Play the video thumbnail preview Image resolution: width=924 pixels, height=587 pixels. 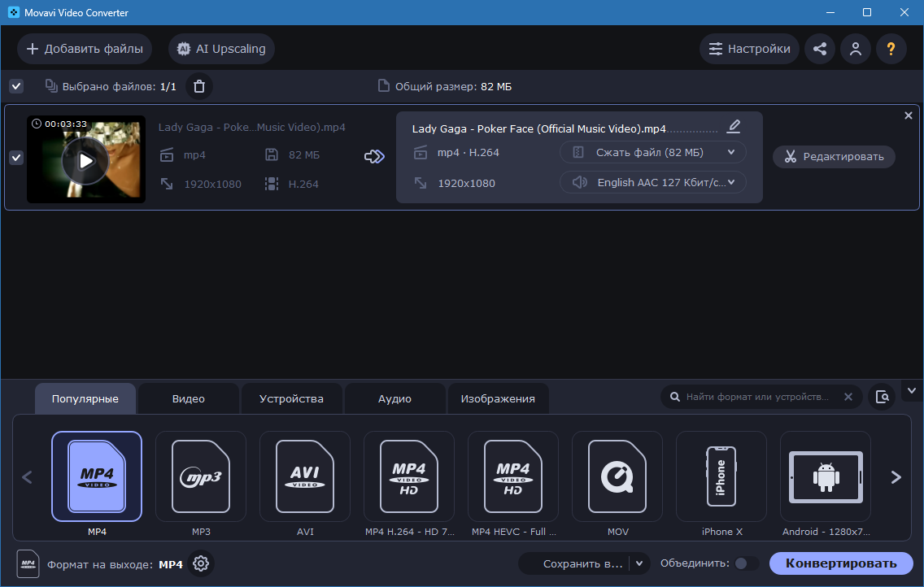pyautogui.click(x=86, y=160)
